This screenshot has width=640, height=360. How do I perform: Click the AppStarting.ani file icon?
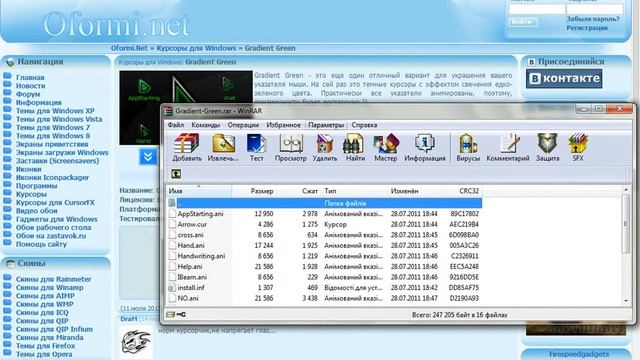coord(172,214)
